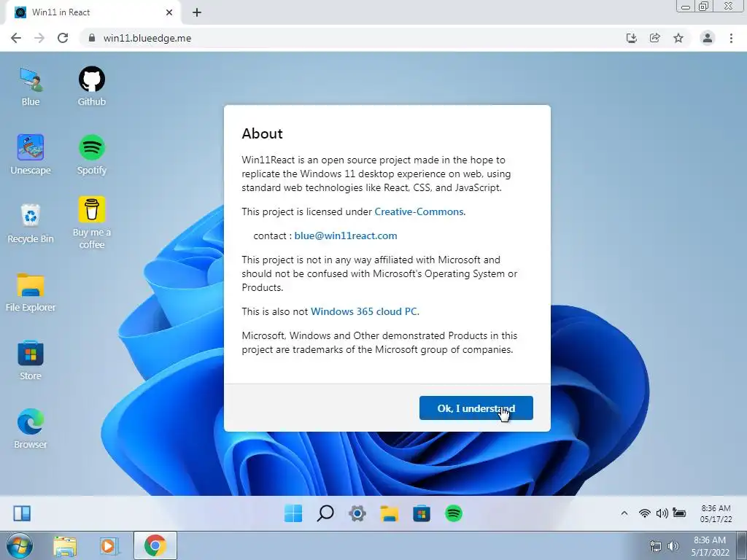Bookmark this page with the star

(678, 38)
